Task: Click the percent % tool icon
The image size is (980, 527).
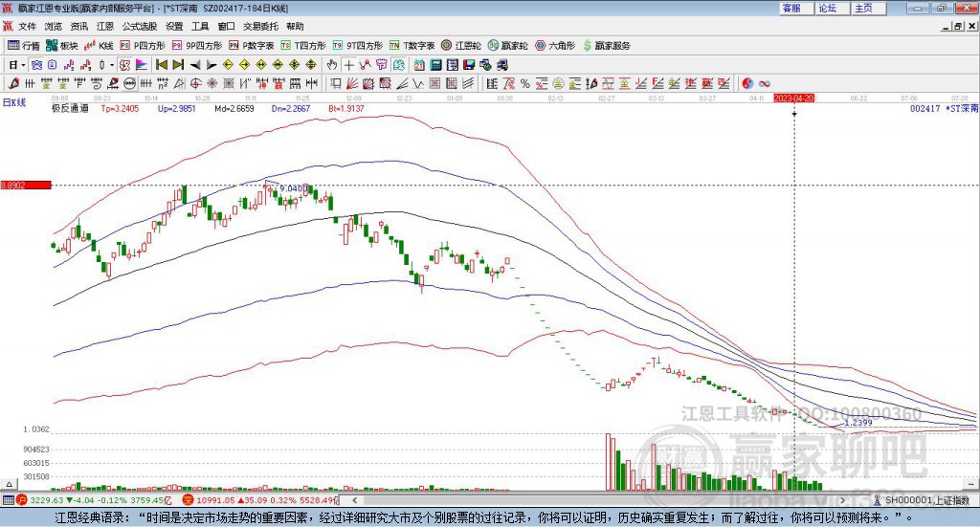Action: (525, 83)
